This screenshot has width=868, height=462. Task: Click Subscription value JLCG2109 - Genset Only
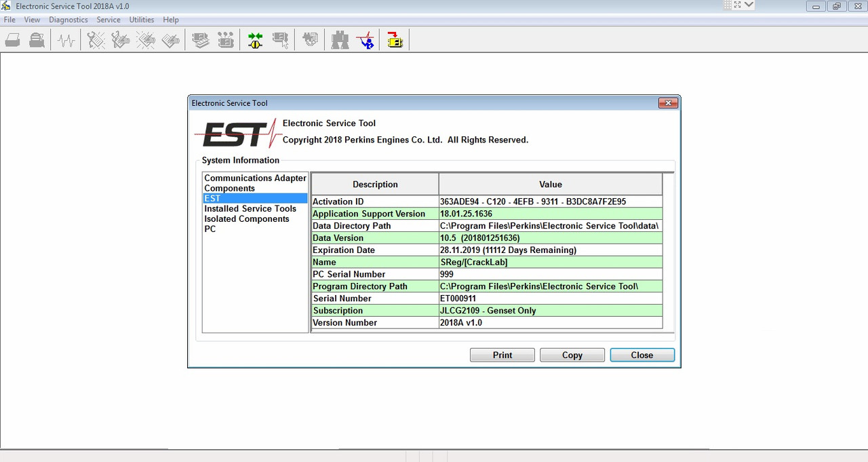tap(551, 311)
